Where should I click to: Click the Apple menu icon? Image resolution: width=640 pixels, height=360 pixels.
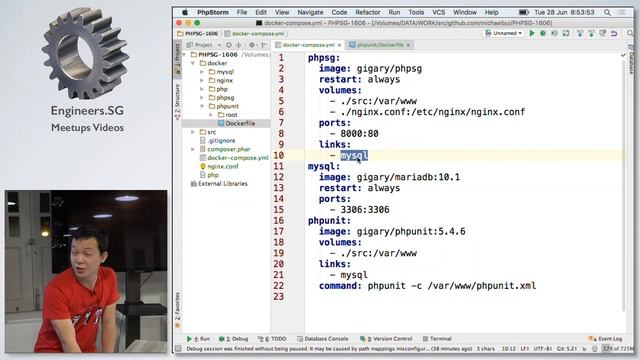point(184,12)
